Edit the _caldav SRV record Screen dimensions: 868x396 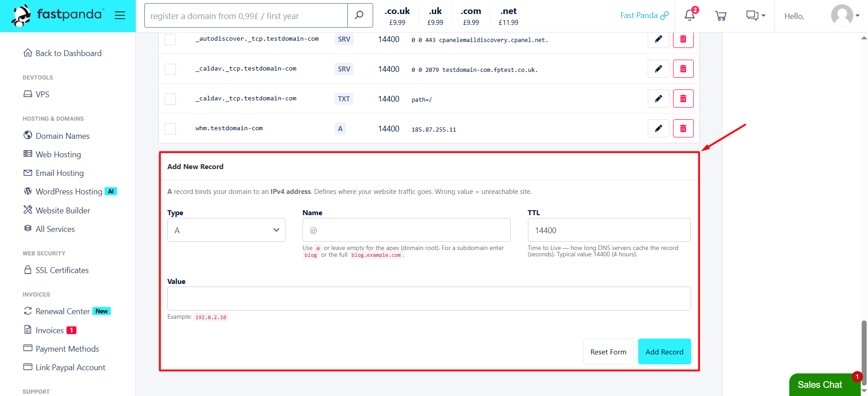659,69
